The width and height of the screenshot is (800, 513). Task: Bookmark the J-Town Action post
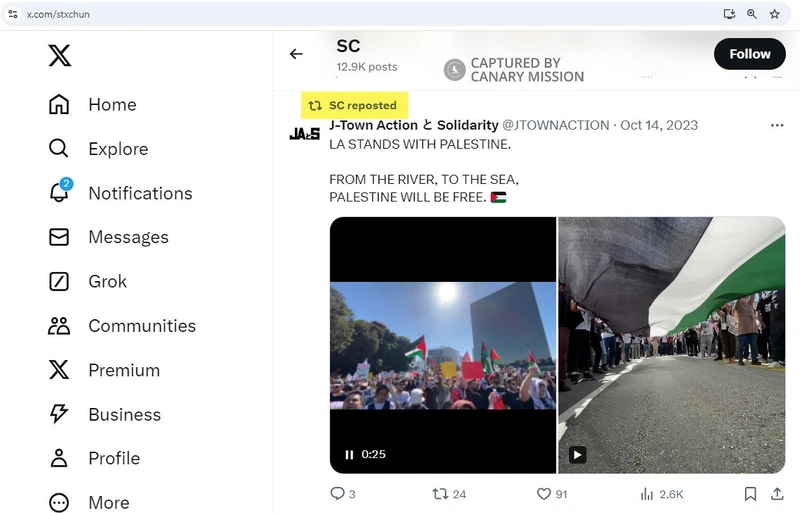click(x=750, y=493)
